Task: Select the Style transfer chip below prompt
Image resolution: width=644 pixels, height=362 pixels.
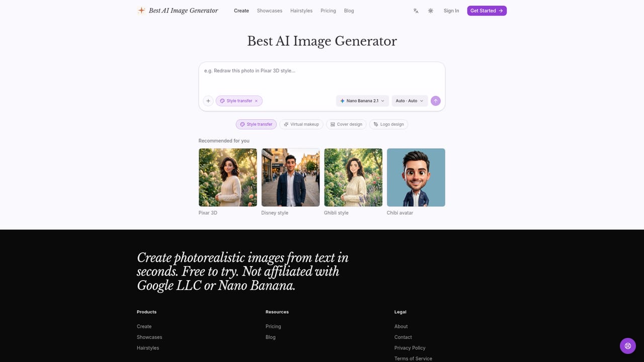Action: [256, 124]
